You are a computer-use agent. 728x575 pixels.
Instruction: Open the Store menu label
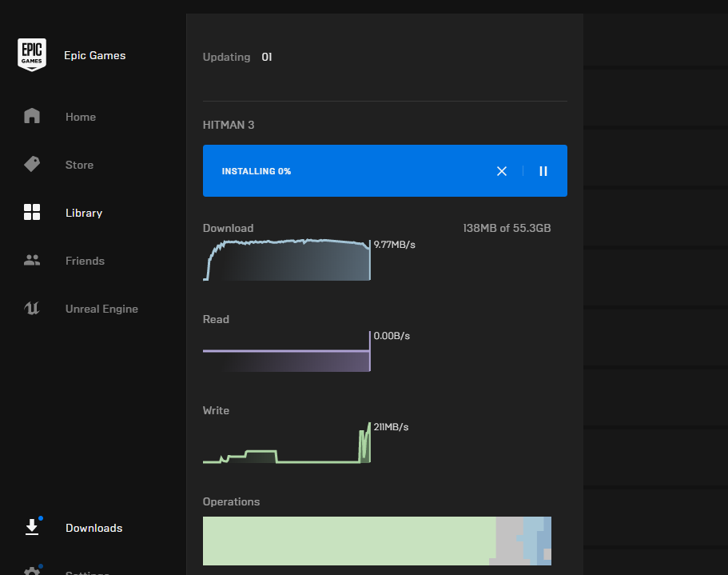(x=79, y=165)
